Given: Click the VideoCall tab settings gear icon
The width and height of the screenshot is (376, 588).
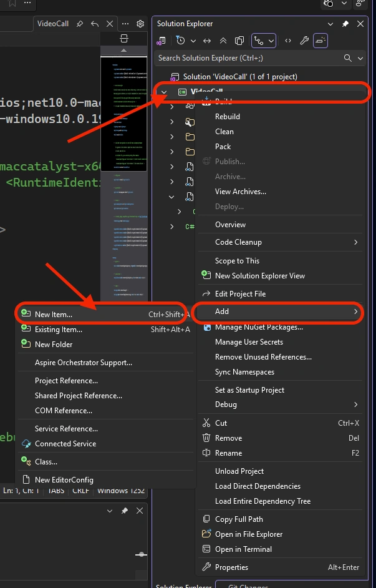Looking at the screenshot, I should tap(140, 24).
